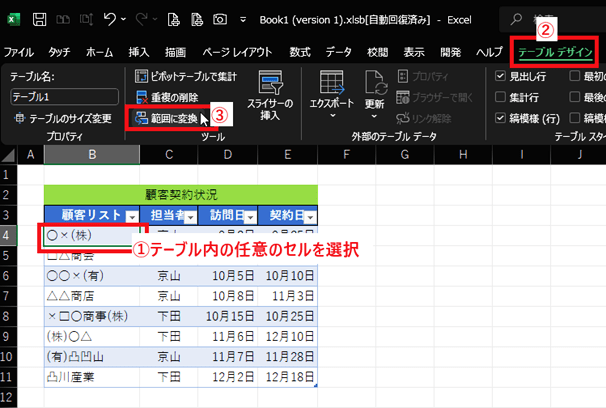Open filter dropdown for 契約日 column
The height and width of the screenshot is (408, 606).
click(309, 216)
